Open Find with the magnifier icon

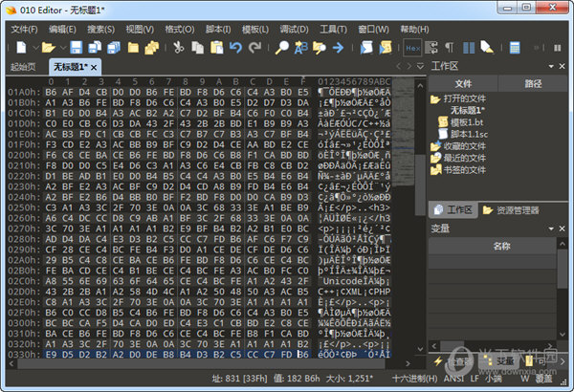282,48
